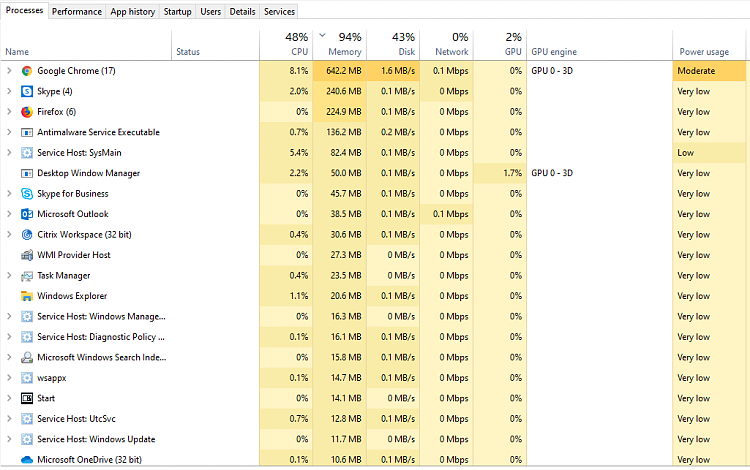Expand the Skype (4) process group
Screen dimensions: 750x470
pos(9,91)
